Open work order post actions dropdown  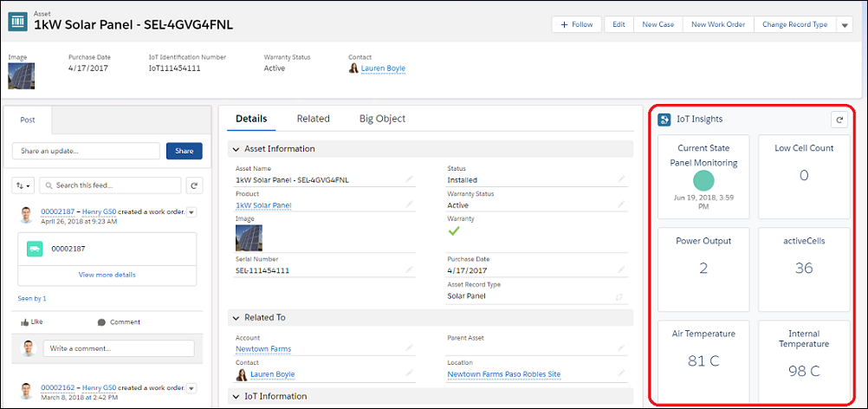[191, 212]
